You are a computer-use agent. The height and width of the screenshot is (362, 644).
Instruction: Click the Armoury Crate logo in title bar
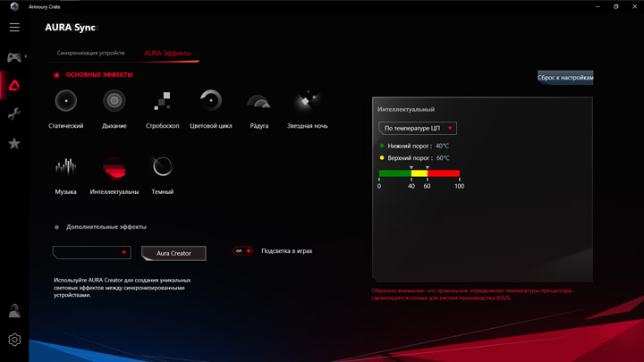point(14,6)
